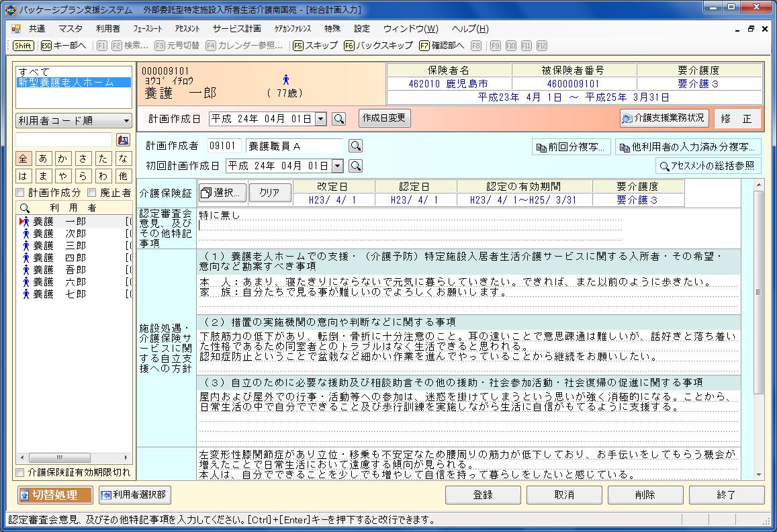777x532 pixels.
Task: Open the 計画作成日 date dropdown arrow
Action: tap(320, 119)
